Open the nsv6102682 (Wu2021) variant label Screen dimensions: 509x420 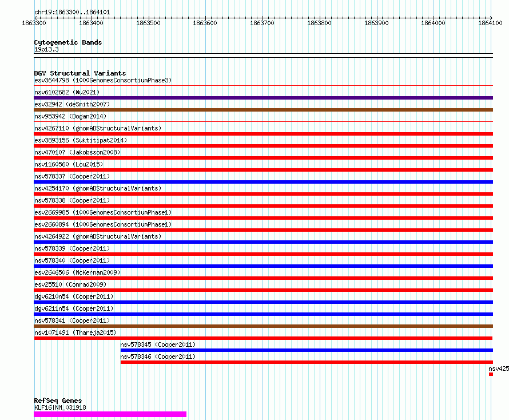67,92
